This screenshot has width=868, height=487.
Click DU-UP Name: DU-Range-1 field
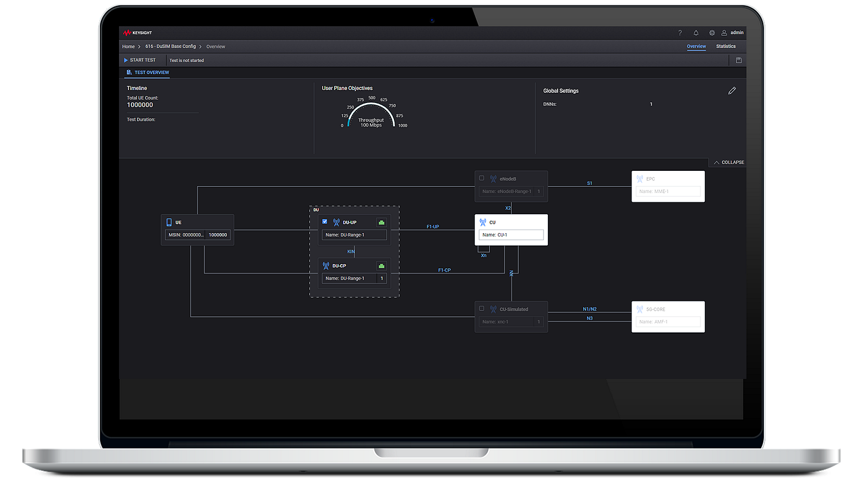354,235
